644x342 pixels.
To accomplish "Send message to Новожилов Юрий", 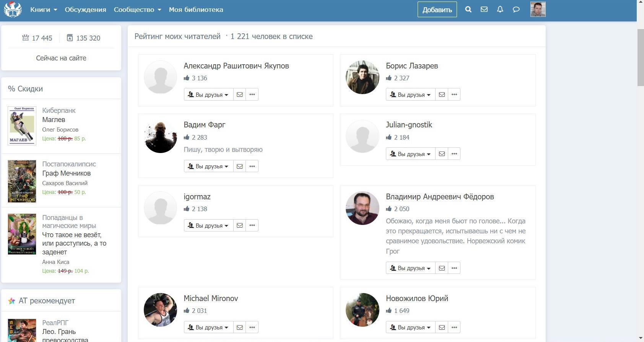I will (442, 327).
